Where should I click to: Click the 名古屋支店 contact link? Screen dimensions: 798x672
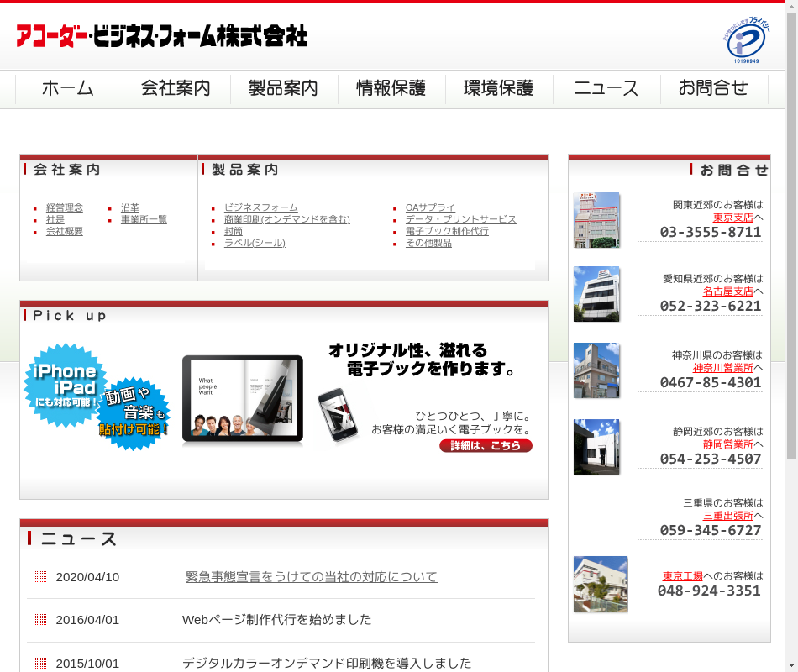[x=727, y=291]
